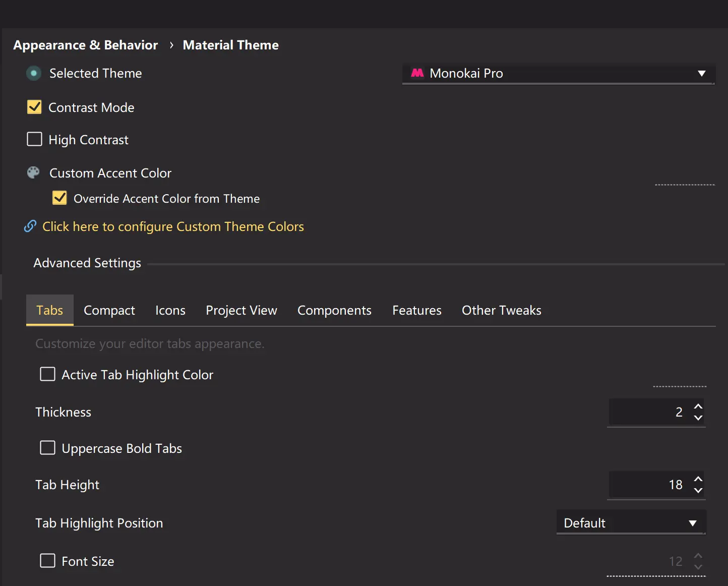The height and width of the screenshot is (586, 728).
Task: Click the Monokai Pro theme logo icon
Action: pos(417,73)
